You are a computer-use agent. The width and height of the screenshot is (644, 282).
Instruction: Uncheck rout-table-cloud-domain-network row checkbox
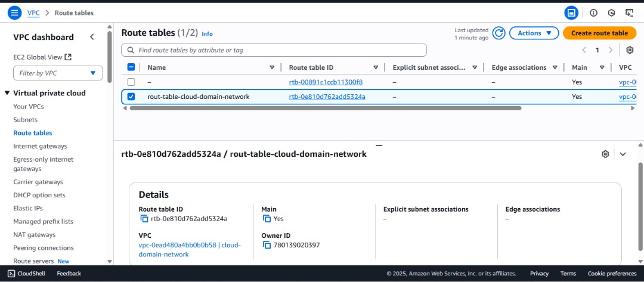(131, 97)
